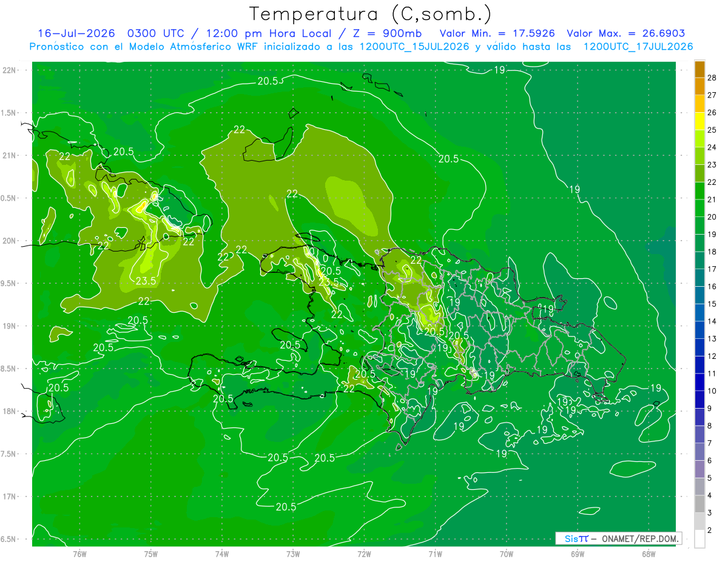Click longitude label "75W"

click(x=151, y=554)
